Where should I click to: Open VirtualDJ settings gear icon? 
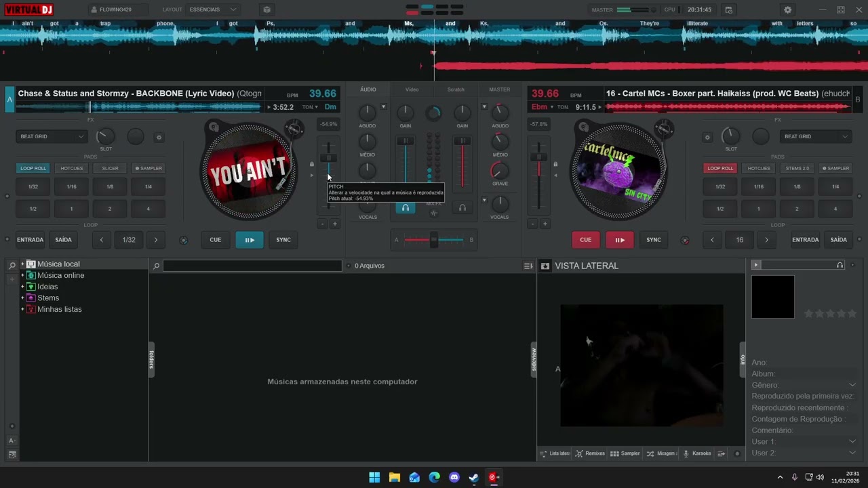[x=787, y=10]
